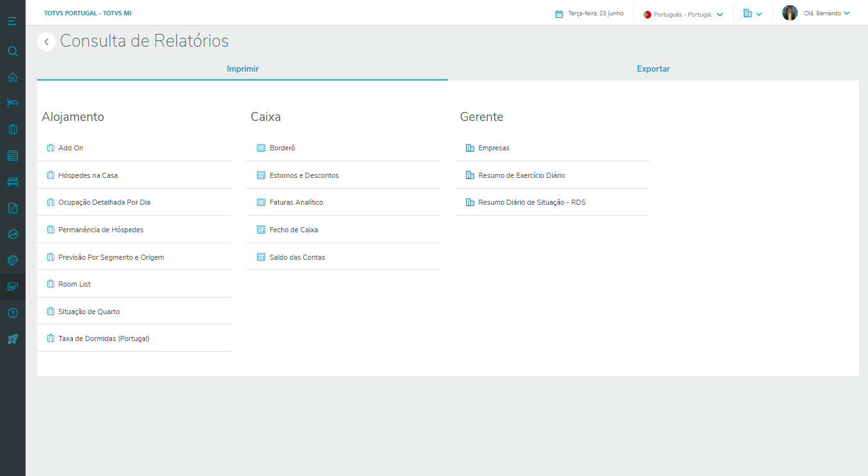868x476 pixels.
Task: Expand the company building dropdown
Action: click(x=752, y=13)
